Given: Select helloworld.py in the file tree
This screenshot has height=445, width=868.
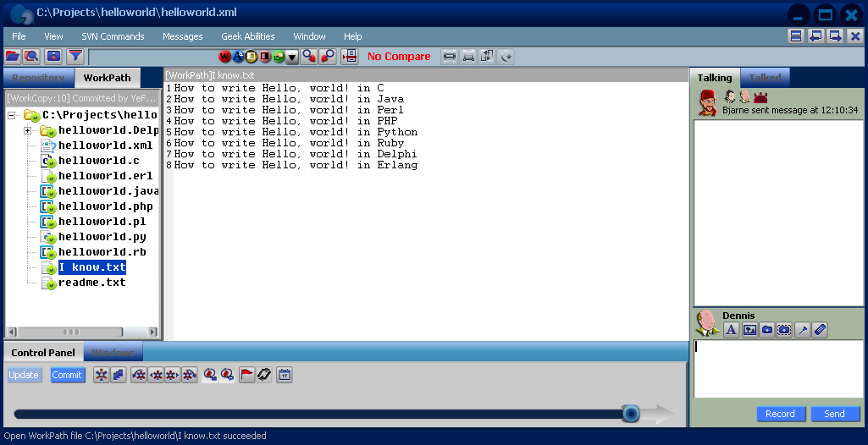Looking at the screenshot, I should pyautogui.click(x=102, y=237).
